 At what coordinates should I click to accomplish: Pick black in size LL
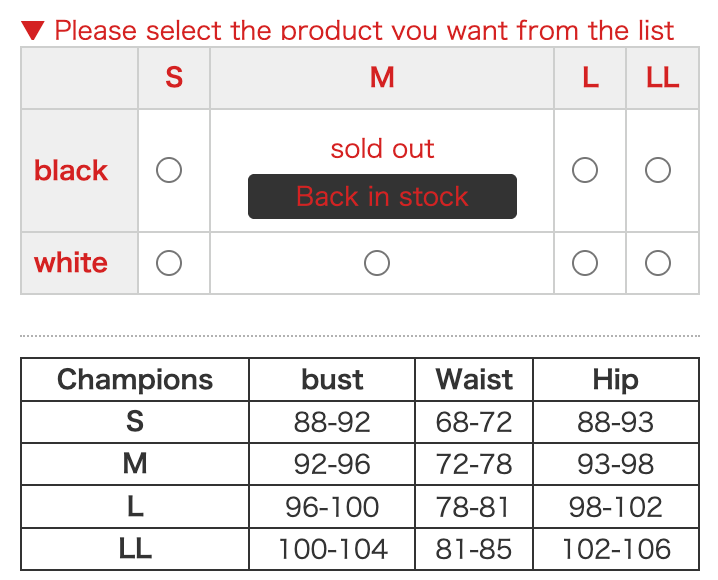pos(658,170)
